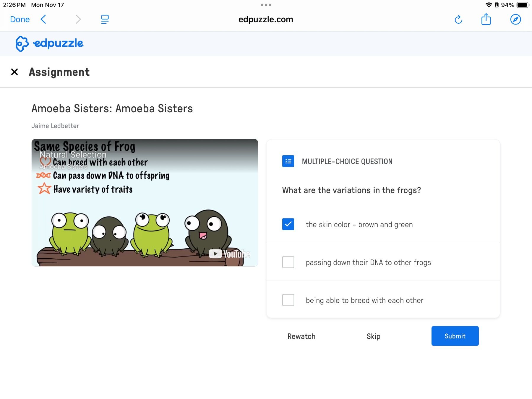Click the multiple-choice question icon

pos(288,161)
